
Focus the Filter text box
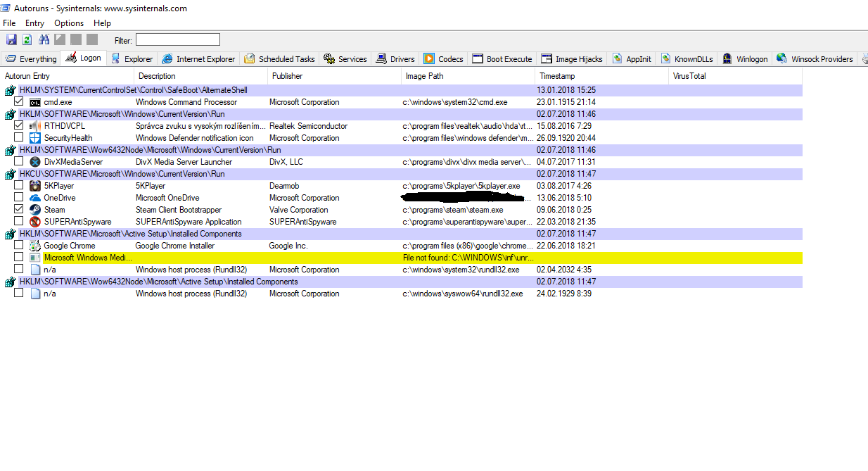(x=177, y=40)
